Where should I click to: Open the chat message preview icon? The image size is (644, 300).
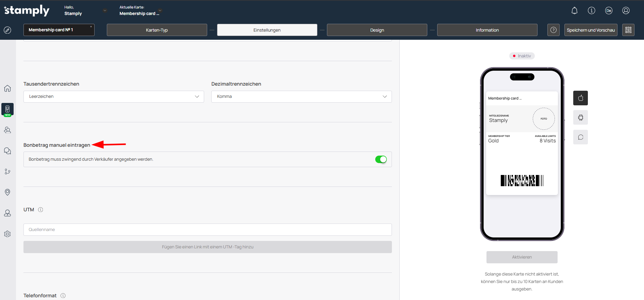pyautogui.click(x=580, y=137)
